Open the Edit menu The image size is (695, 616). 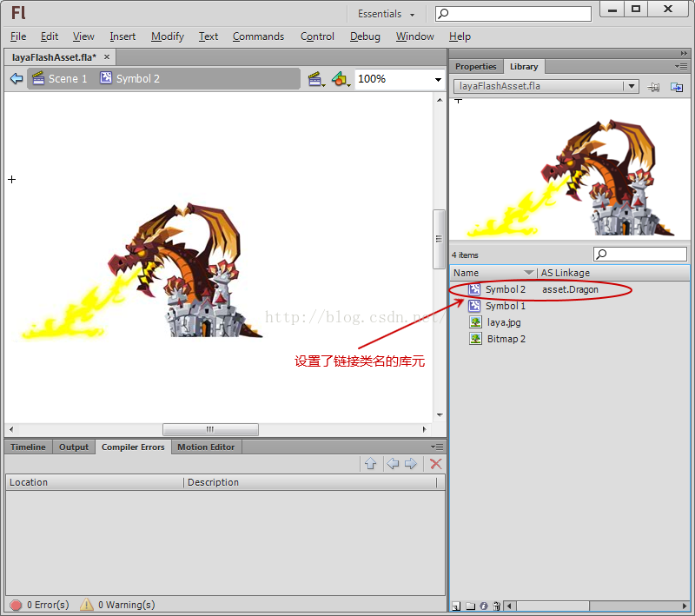[50, 36]
